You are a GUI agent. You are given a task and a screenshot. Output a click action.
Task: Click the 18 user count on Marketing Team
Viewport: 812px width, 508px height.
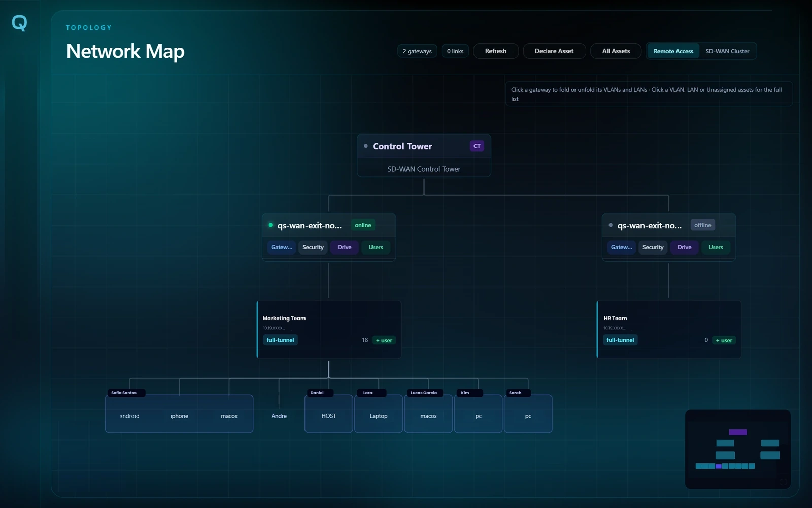click(x=365, y=340)
